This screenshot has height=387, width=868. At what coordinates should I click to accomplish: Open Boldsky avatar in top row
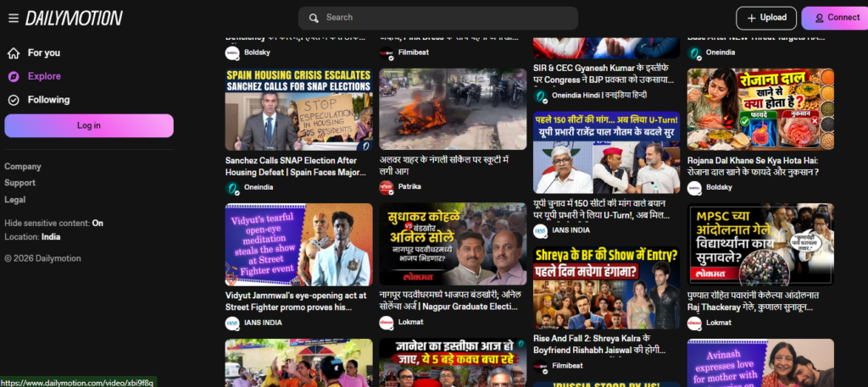232,53
